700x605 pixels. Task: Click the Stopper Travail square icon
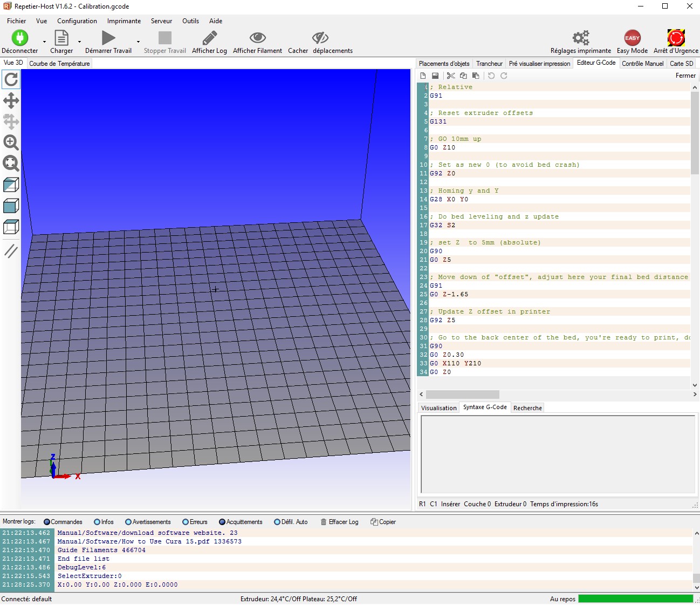[x=165, y=38]
